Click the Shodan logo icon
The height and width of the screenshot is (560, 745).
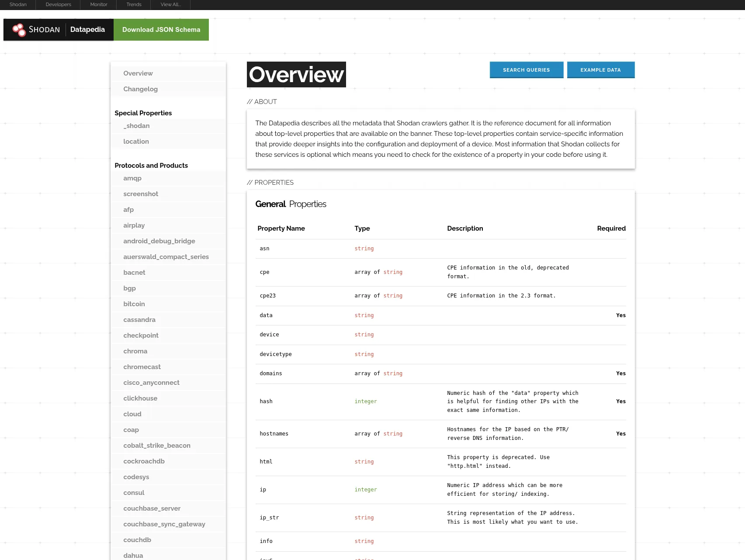click(x=19, y=29)
